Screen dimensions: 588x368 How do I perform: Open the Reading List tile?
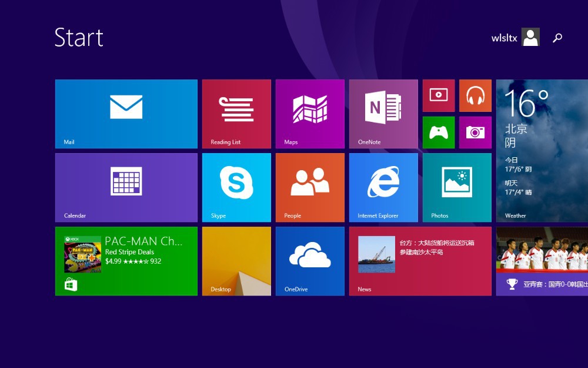[x=236, y=114]
